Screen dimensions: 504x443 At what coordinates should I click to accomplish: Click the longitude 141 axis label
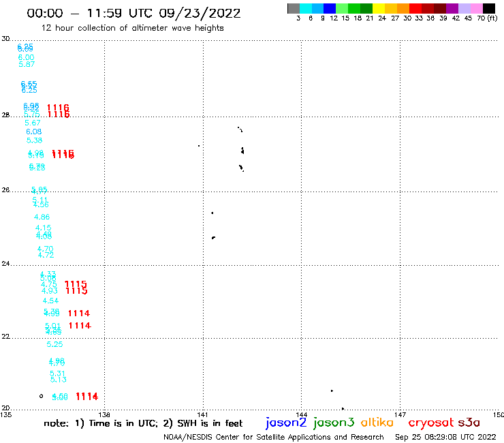click(202, 414)
